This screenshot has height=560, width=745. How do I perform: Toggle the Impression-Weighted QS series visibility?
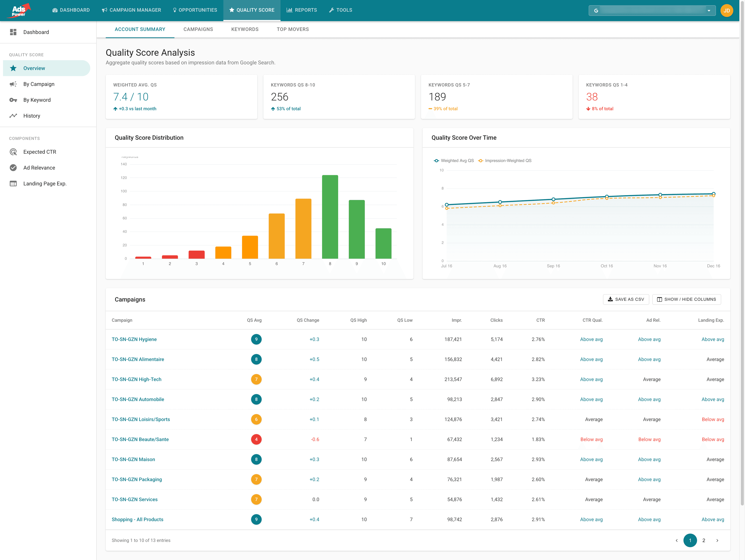click(505, 161)
